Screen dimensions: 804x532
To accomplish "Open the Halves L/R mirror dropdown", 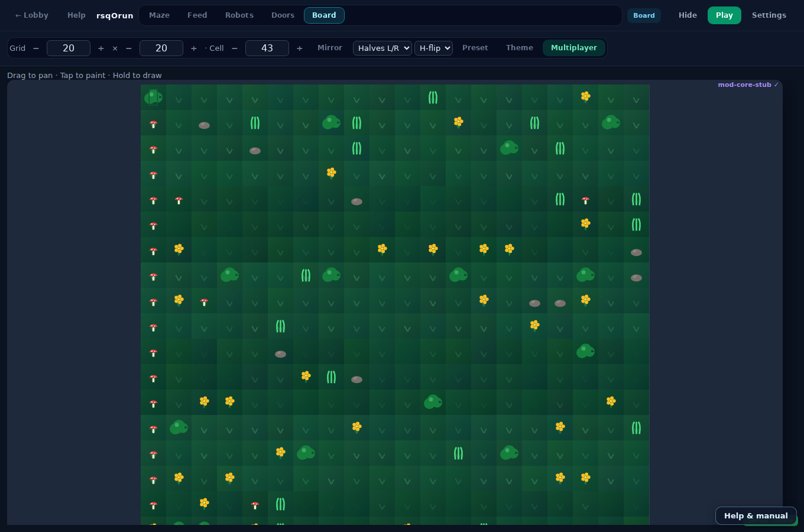I will click(382, 48).
